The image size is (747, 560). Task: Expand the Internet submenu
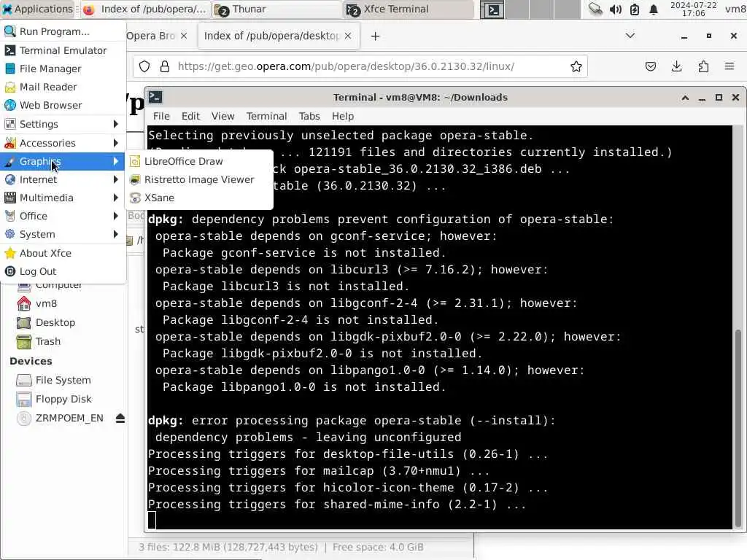[63, 179]
